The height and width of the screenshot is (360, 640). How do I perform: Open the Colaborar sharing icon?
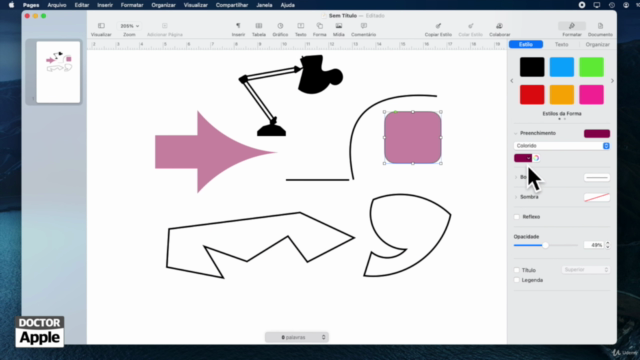500,26
